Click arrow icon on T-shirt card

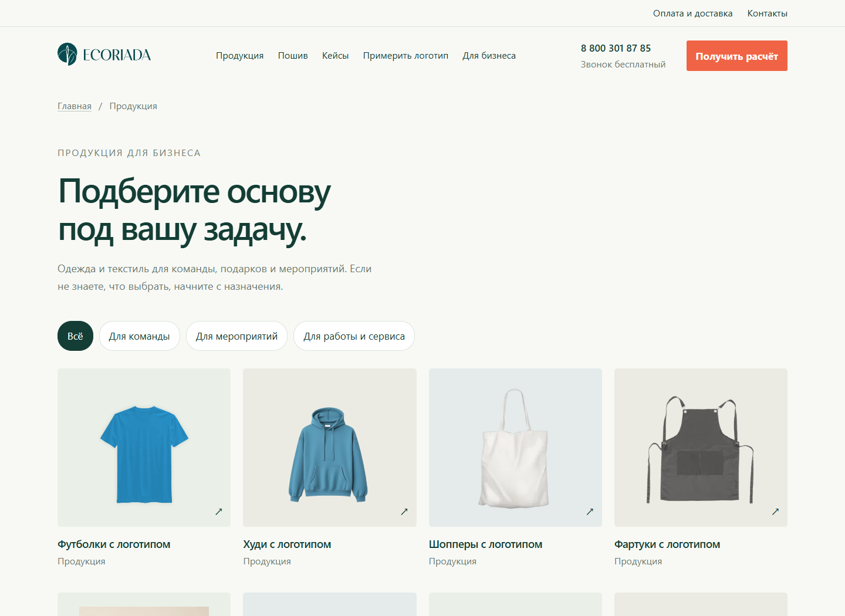click(219, 512)
